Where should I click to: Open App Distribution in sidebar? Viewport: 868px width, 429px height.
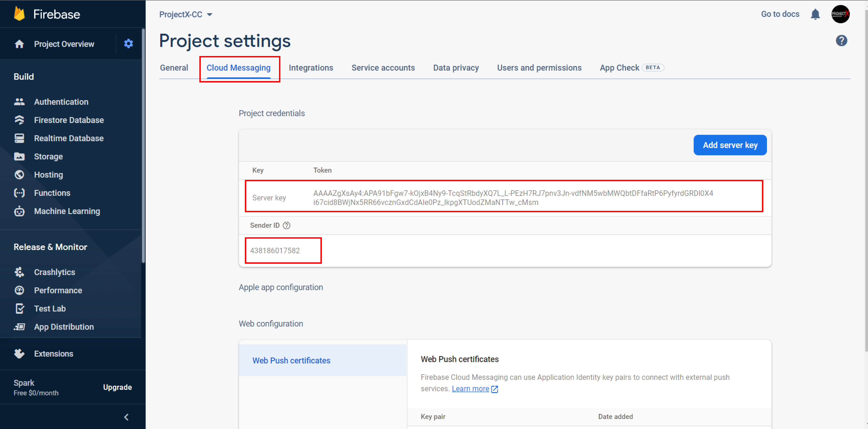(x=64, y=327)
